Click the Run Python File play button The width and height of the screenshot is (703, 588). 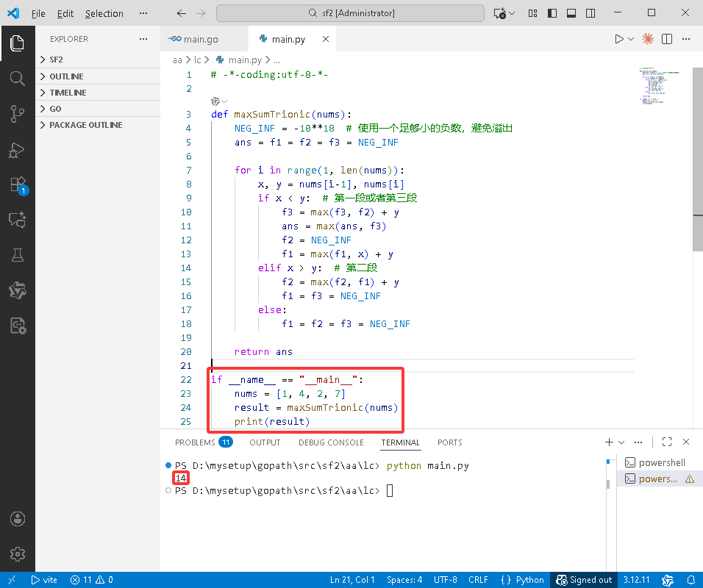tap(618, 39)
